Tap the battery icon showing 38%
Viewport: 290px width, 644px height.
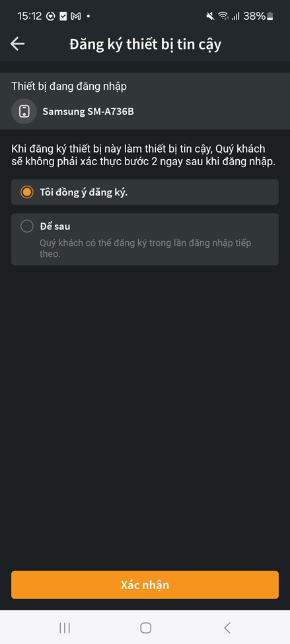[270, 17]
